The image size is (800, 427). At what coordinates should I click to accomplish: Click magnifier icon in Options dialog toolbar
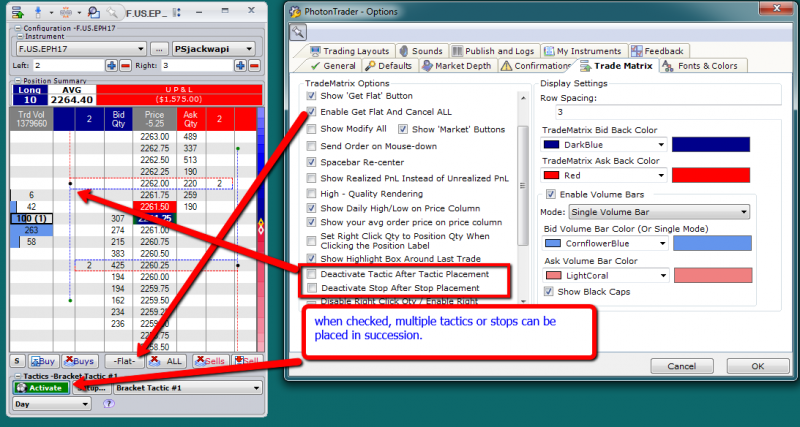[298, 33]
